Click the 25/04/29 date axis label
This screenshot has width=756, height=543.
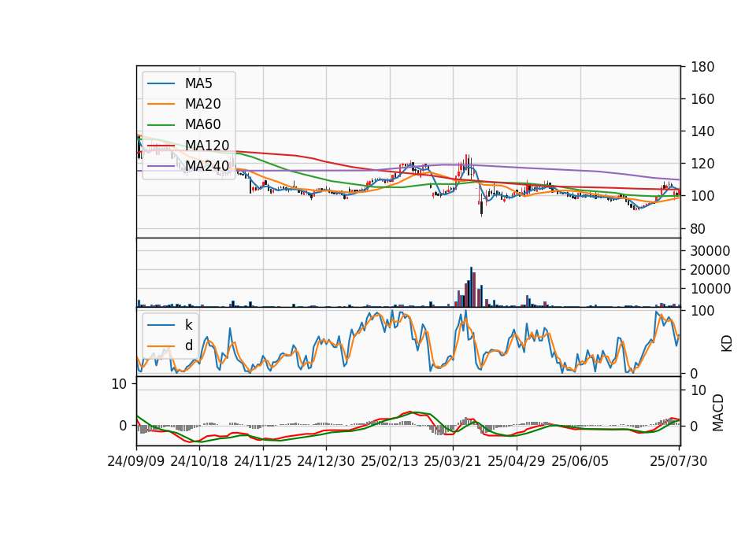[x=517, y=461]
